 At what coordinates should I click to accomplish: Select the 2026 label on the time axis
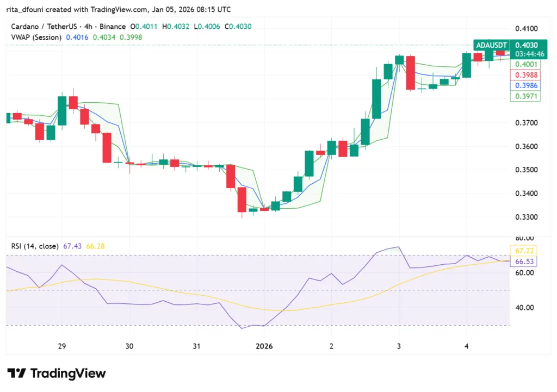264,346
